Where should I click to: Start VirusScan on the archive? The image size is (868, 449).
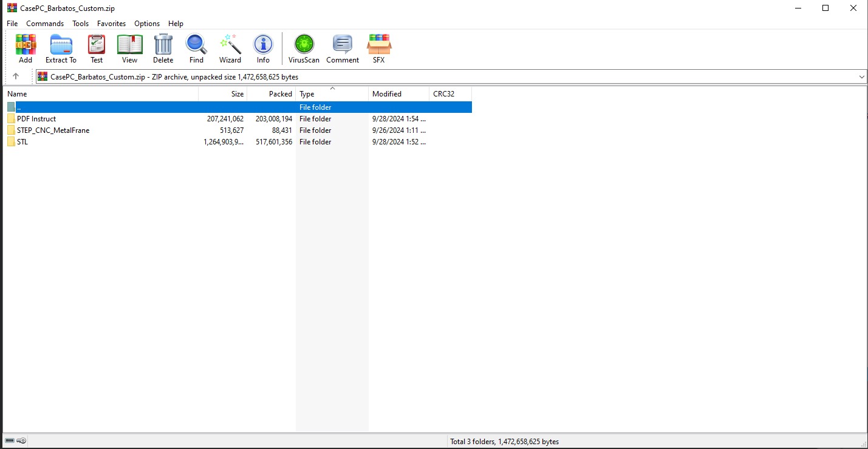[304, 49]
